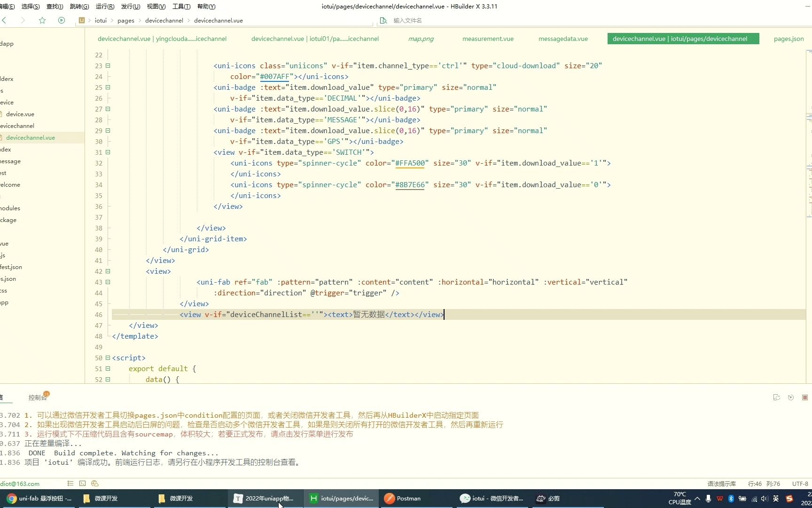Open the 工具(T) menu
The width and height of the screenshot is (812, 508).
coord(181,6)
